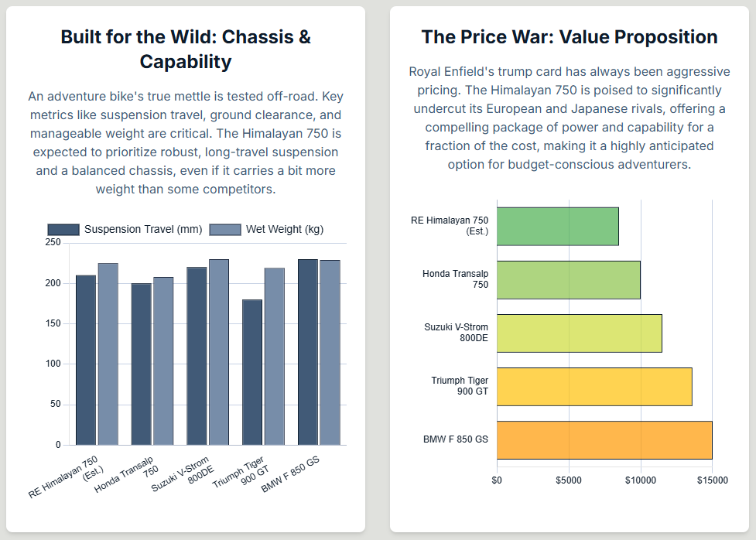Click the green RE Himalayan 750 price bar
This screenshot has height=540, width=756.
pyautogui.click(x=558, y=227)
